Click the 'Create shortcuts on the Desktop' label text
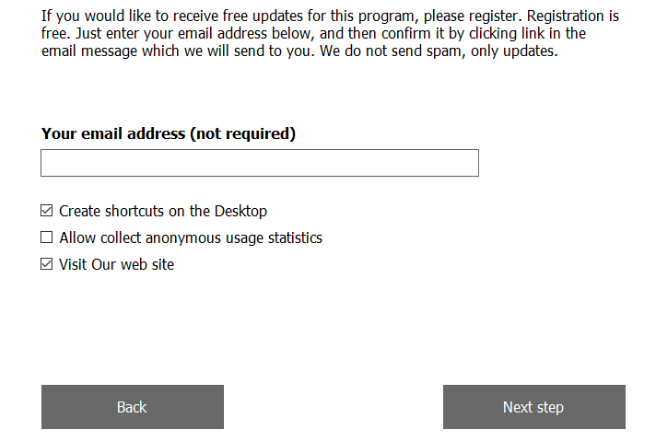This screenshot has height=440, width=653. 163,211
